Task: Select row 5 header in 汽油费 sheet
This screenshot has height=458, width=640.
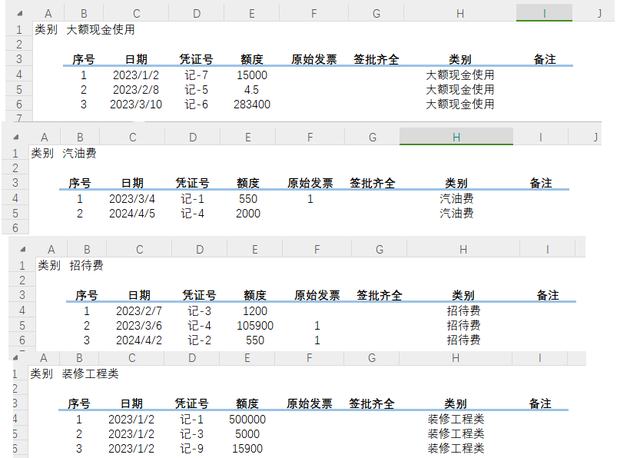Action: (x=16, y=213)
